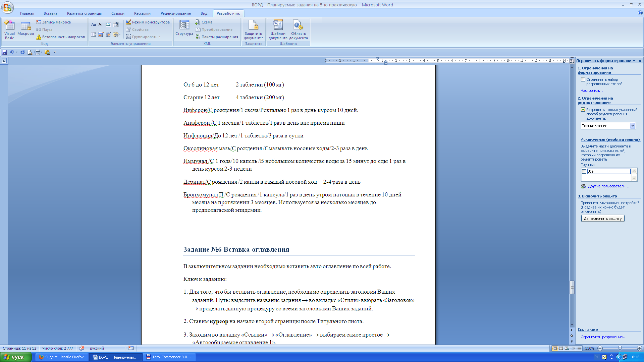This screenshot has width=644, height=362.
Task: Open Шаблон документа settings
Action: tap(278, 30)
